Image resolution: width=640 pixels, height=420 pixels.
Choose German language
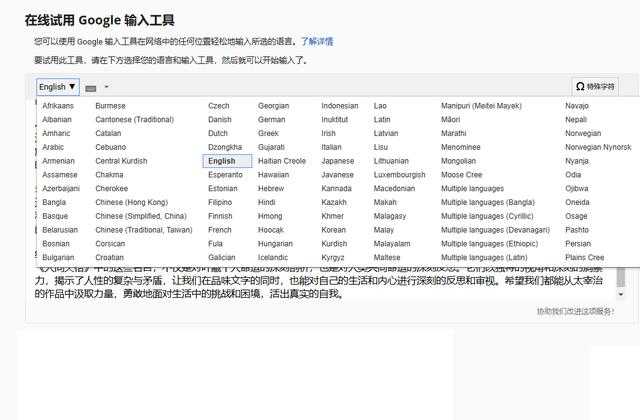tap(271, 120)
